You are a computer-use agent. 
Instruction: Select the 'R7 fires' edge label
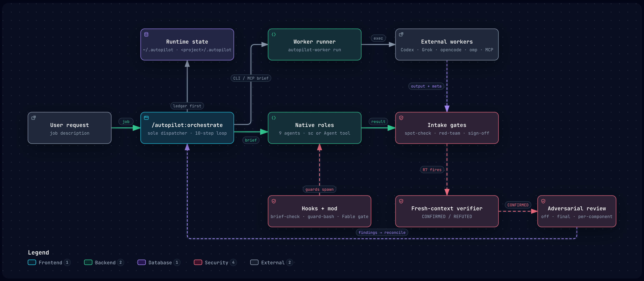pyautogui.click(x=432, y=170)
